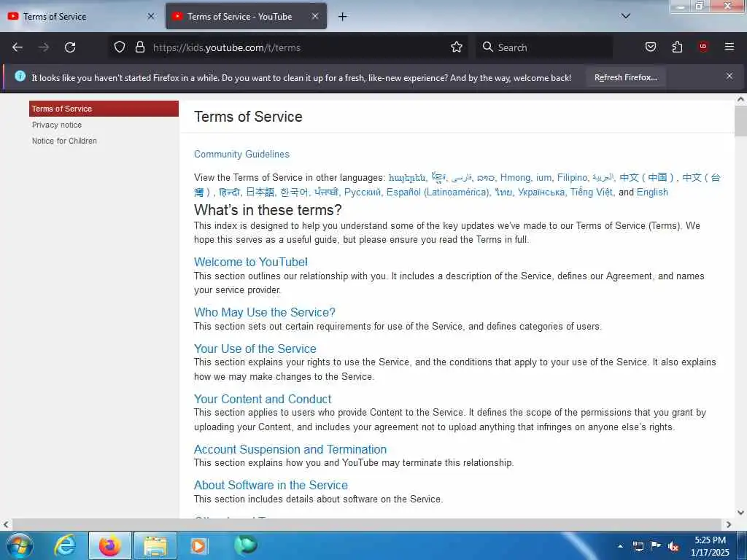Show hidden tray icons arrow

pos(620,546)
